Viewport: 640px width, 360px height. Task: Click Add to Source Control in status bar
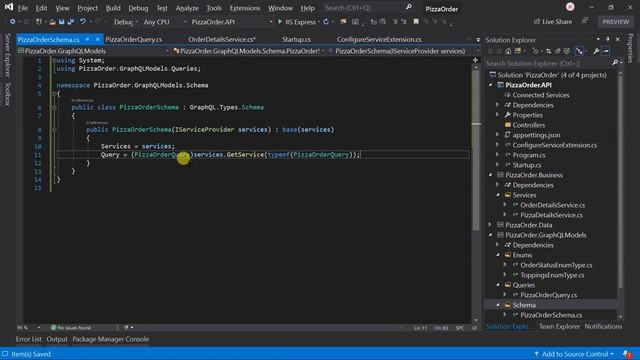pos(574,354)
